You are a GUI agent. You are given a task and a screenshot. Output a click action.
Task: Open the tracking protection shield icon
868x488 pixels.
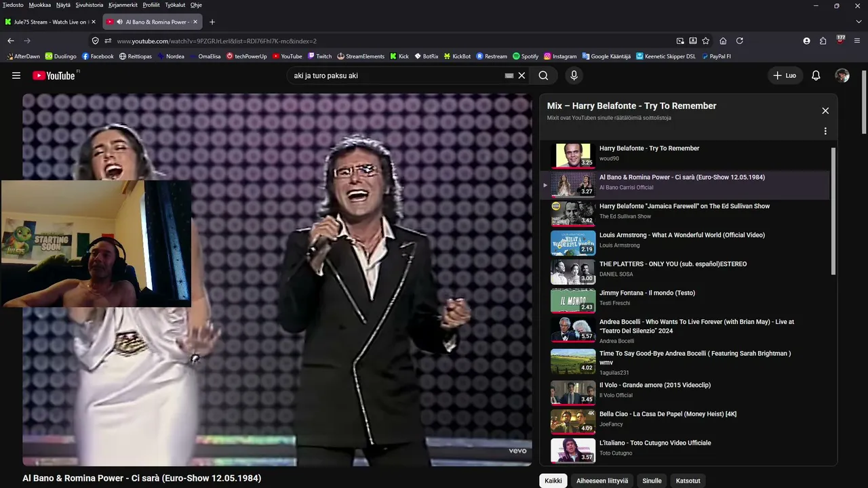pyautogui.click(x=95, y=41)
